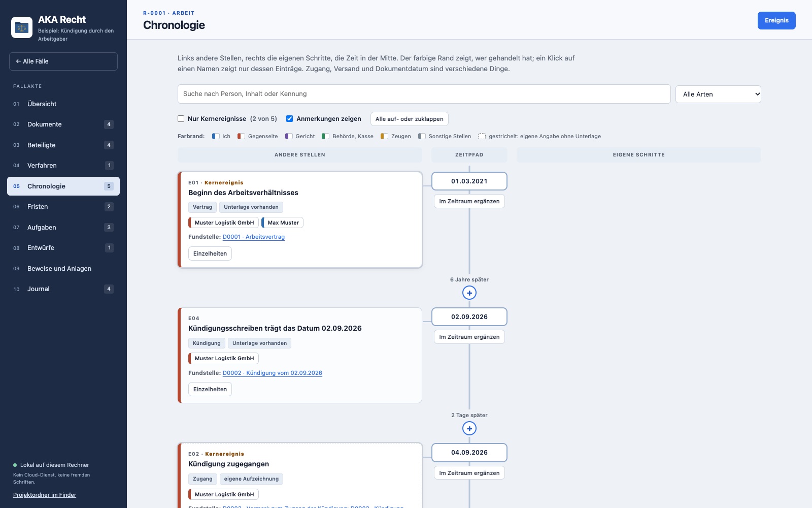Click the 'Gericht' color legend swatch

click(x=289, y=136)
